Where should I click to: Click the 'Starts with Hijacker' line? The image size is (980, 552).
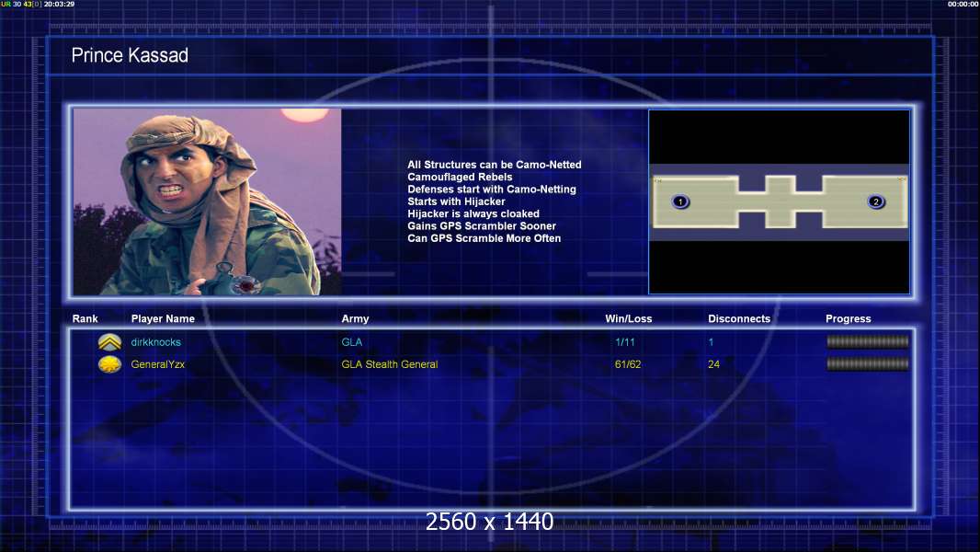pos(456,201)
